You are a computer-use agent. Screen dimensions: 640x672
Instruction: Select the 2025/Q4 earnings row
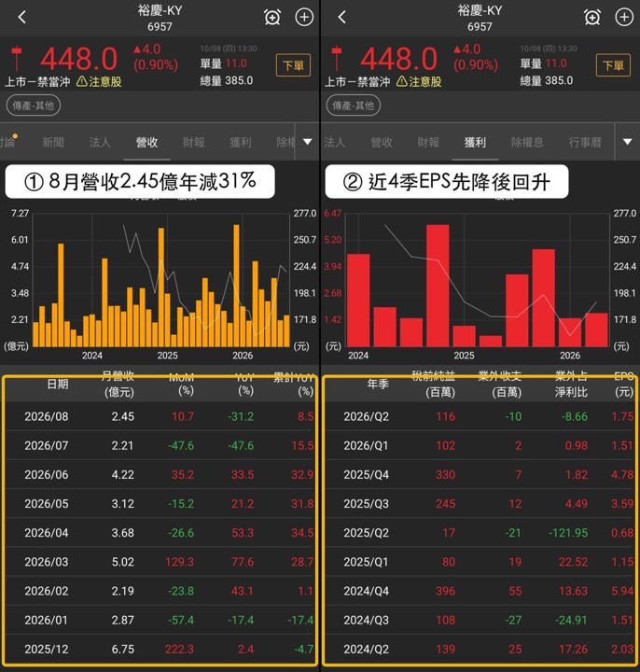pyautogui.click(x=480, y=474)
